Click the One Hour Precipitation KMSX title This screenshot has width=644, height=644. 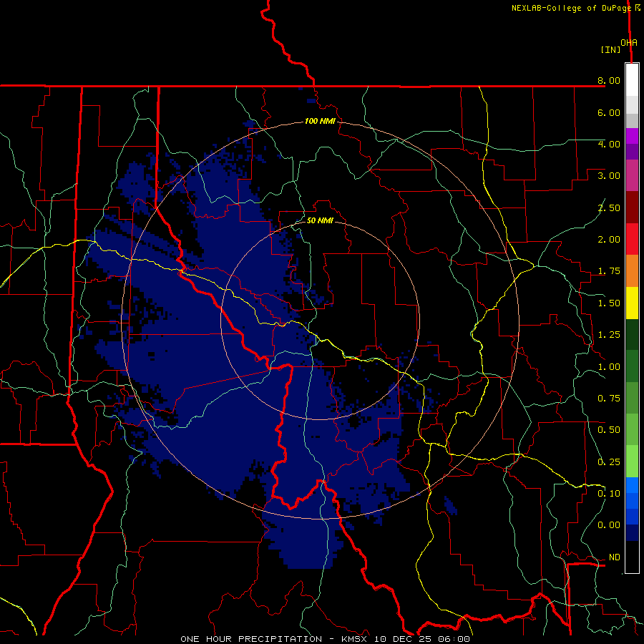(325, 639)
